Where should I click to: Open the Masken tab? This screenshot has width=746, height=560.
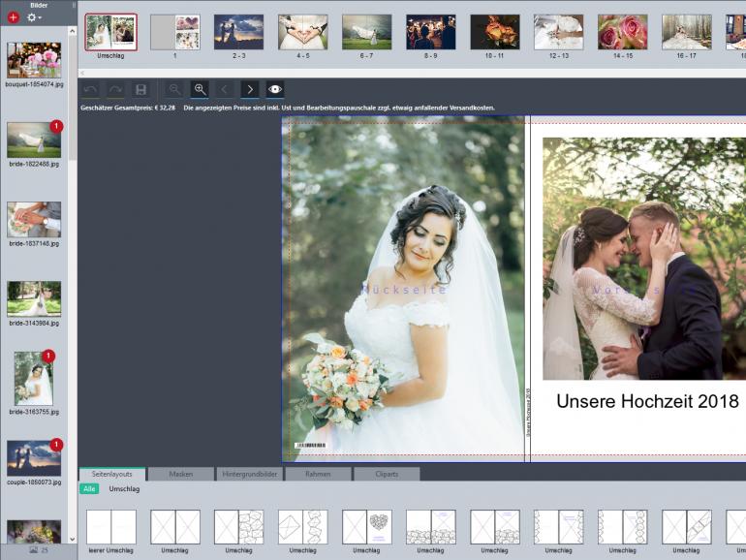[181, 475]
